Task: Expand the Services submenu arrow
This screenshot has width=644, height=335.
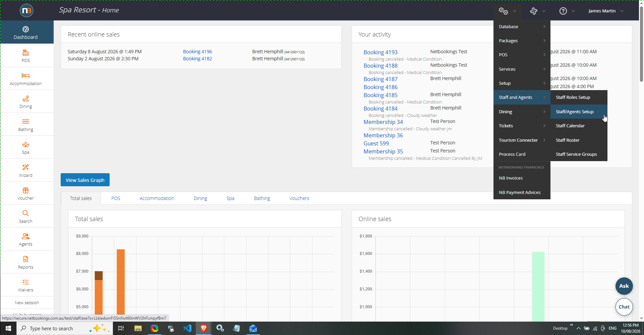Action: [544, 69]
